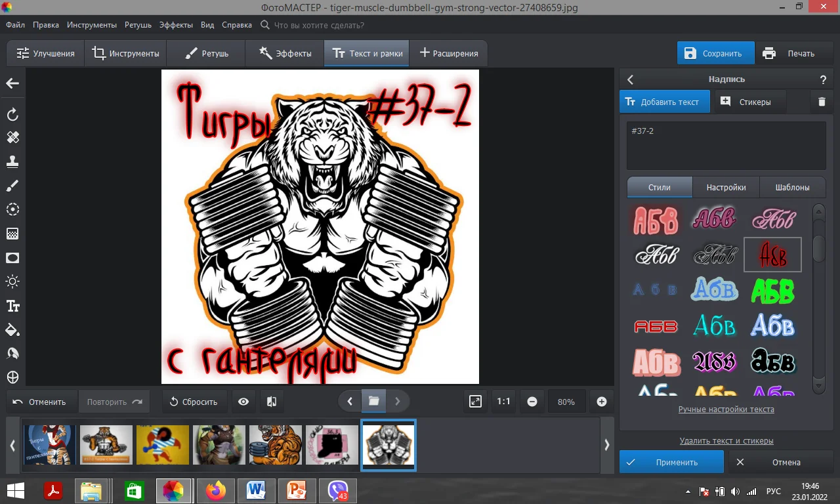Set zoom to 1:1 scale
The image size is (840, 504).
coord(503,402)
